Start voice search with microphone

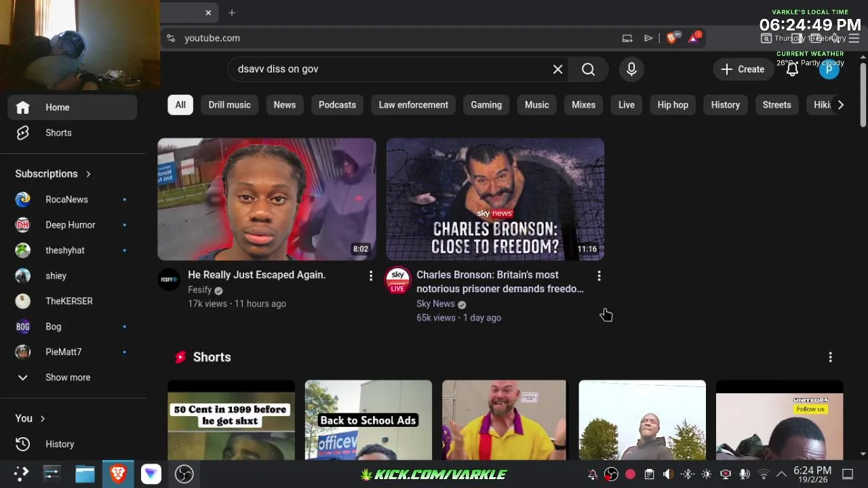(631, 69)
